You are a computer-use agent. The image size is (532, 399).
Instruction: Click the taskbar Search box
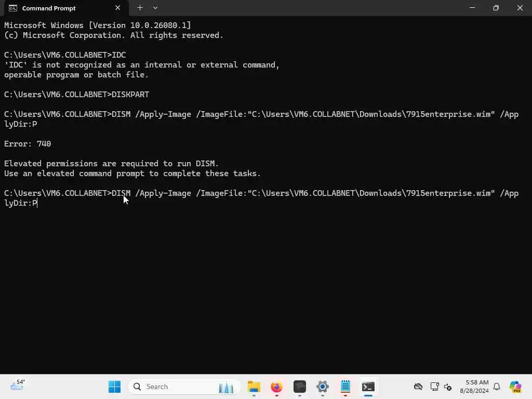tap(184, 387)
